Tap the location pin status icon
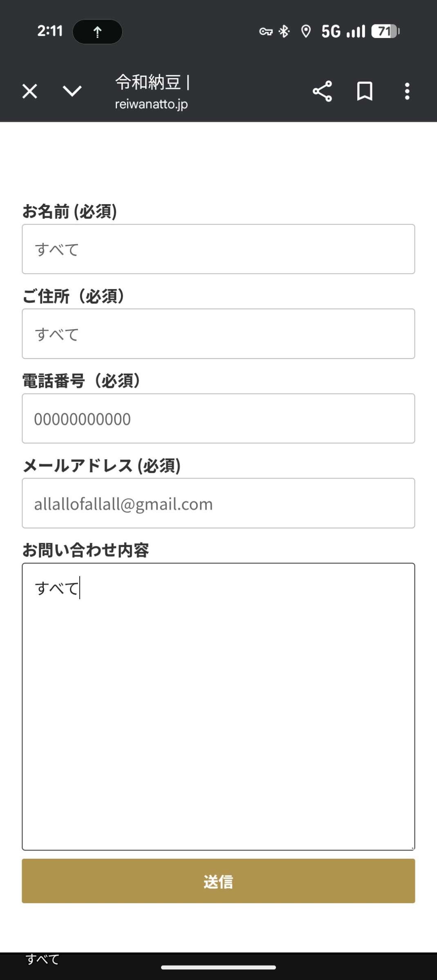437x980 pixels. (305, 31)
